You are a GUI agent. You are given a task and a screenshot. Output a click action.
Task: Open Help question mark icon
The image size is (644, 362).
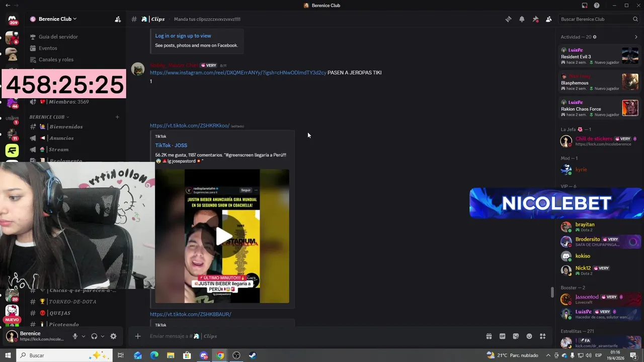[x=597, y=6]
